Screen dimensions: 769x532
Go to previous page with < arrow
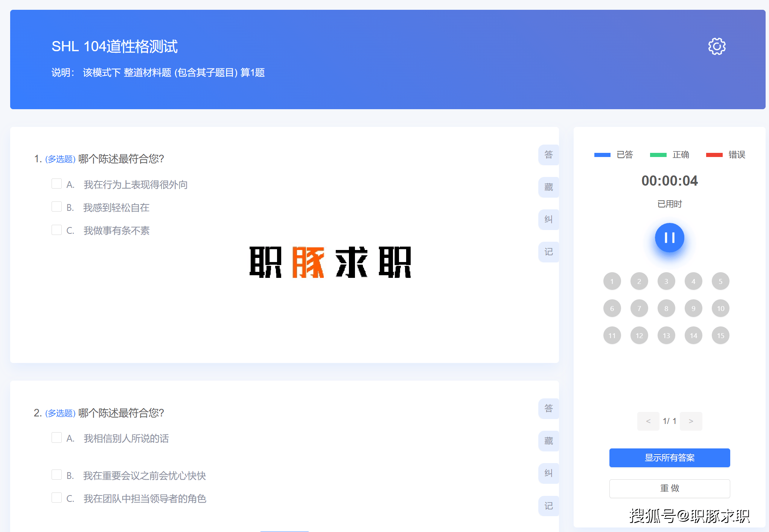click(x=648, y=421)
